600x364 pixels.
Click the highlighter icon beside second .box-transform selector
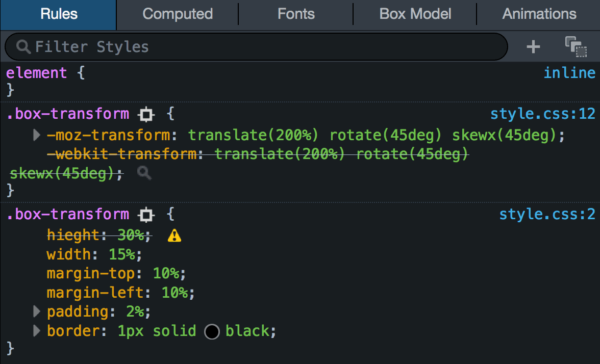click(145, 215)
